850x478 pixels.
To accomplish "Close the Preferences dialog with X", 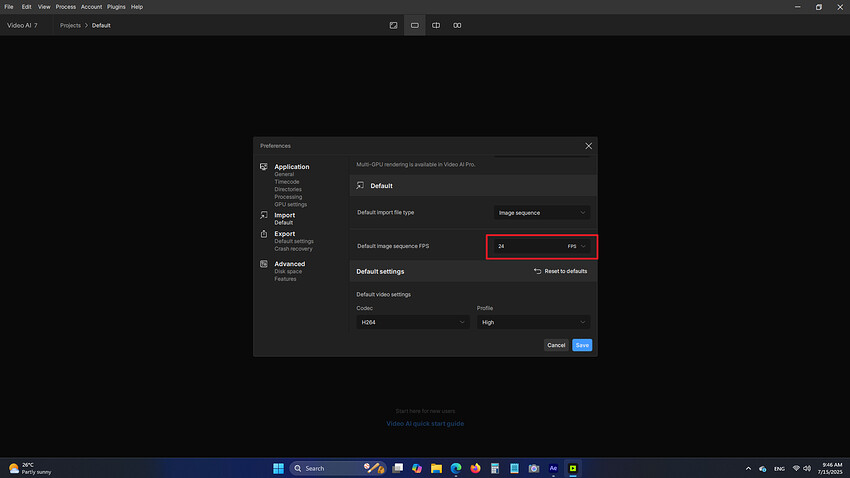I will pyautogui.click(x=588, y=146).
